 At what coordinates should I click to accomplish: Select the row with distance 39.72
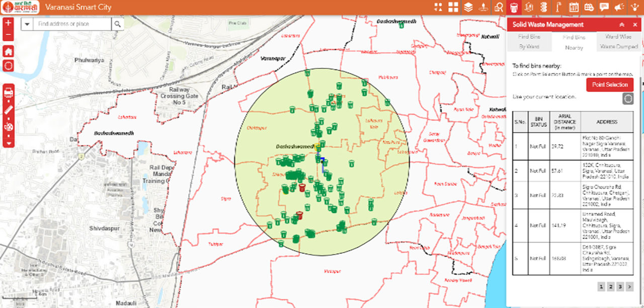[573, 146]
